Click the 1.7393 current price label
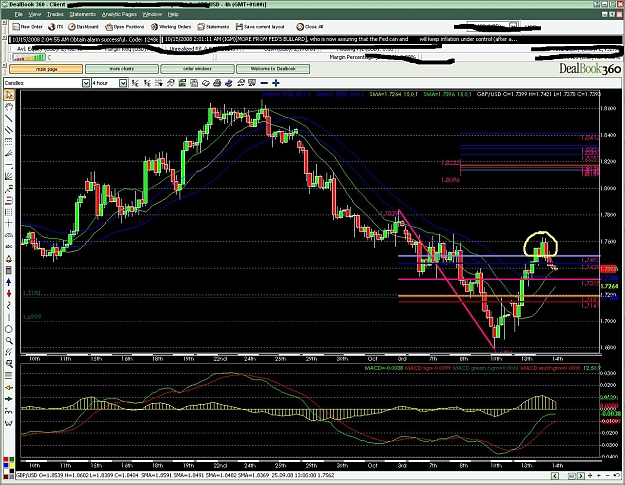This screenshot has height=485, width=625. point(609,269)
